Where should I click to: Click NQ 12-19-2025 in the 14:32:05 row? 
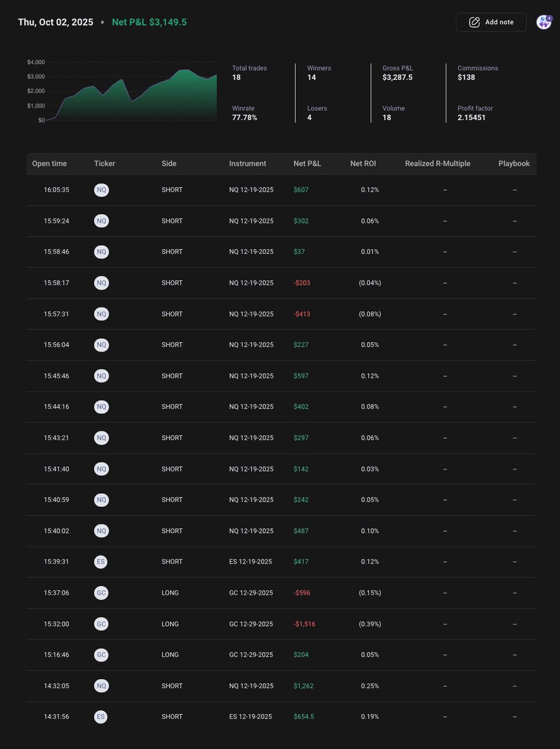pyautogui.click(x=251, y=686)
